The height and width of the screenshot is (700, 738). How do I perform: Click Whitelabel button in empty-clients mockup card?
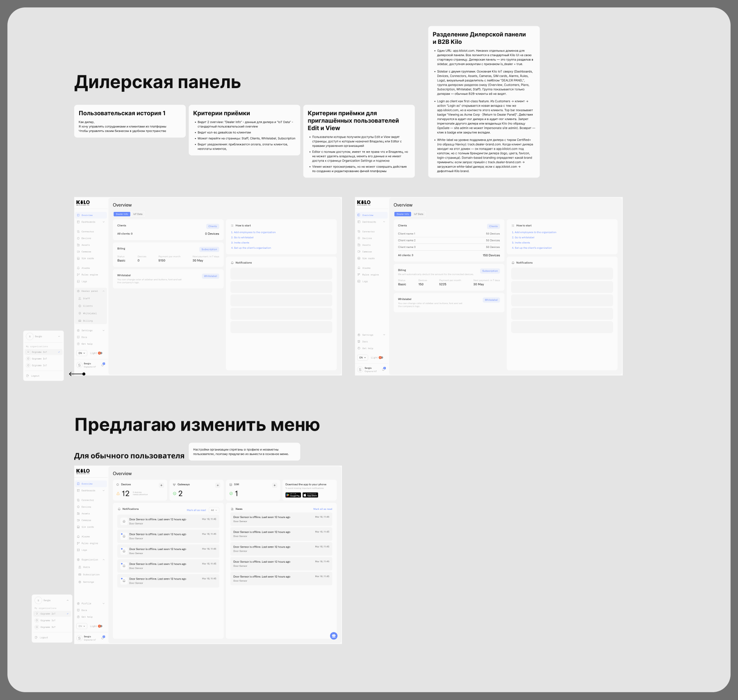(210, 276)
